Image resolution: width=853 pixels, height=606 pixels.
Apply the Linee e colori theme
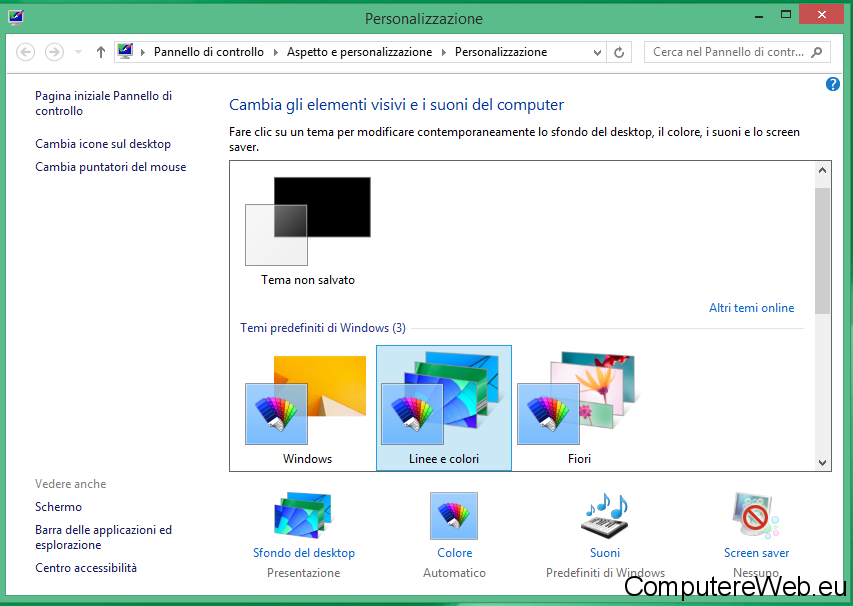click(444, 408)
